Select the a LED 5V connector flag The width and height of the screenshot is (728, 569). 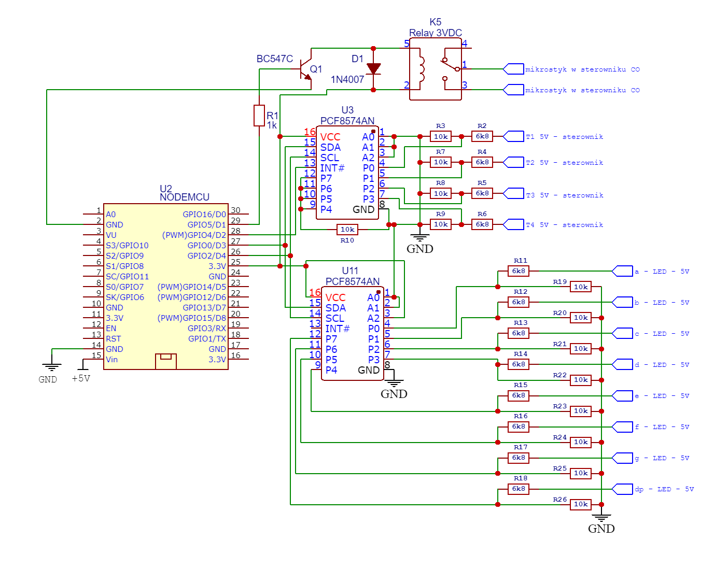point(622,271)
